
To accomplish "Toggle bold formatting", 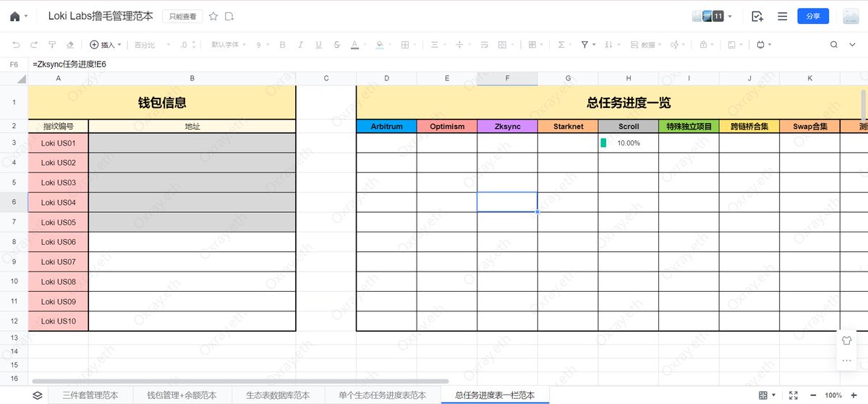I will 282,45.
